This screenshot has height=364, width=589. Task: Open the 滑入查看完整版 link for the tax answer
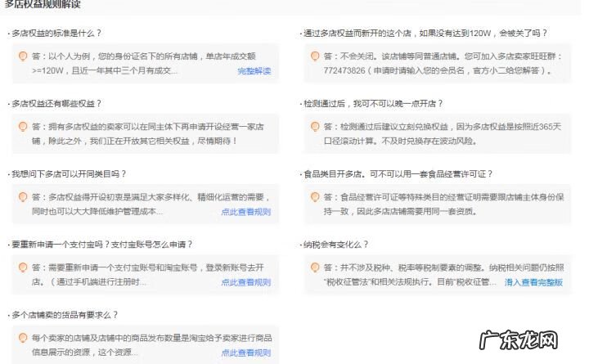point(533,282)
